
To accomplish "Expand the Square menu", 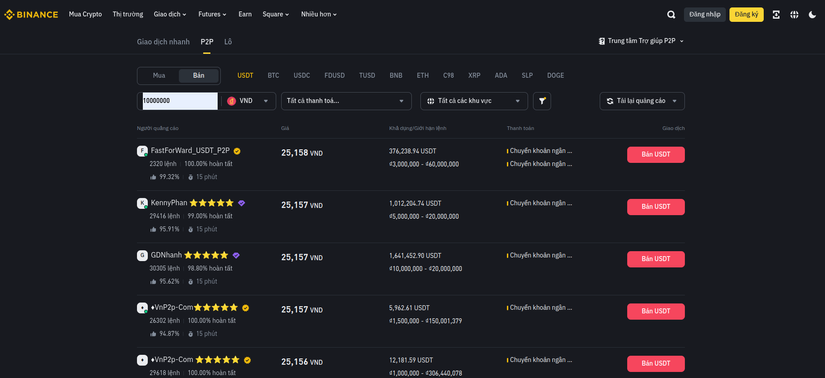I will (276, 14).
